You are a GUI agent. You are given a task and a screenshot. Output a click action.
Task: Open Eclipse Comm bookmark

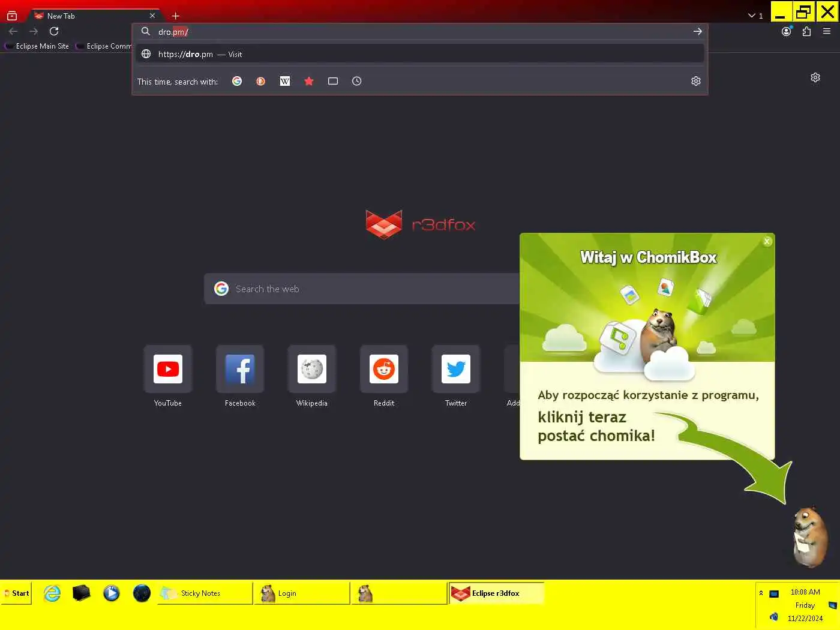(x=104, y=46)
